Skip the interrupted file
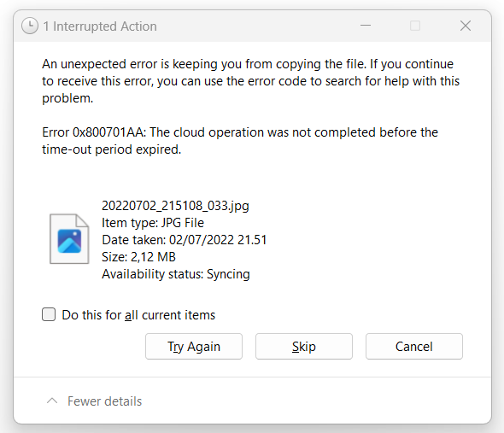 [x=304, y=346]
